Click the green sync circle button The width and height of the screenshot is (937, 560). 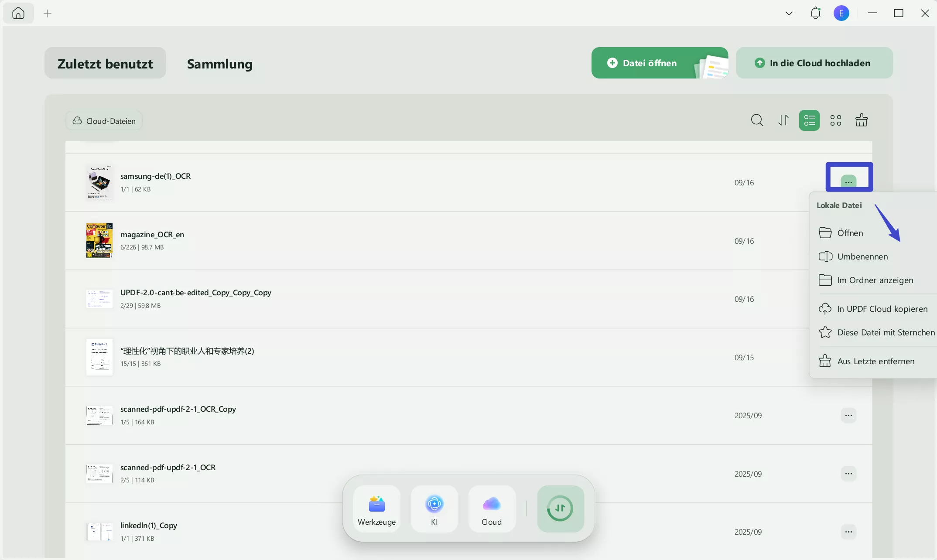tap(560, 509)
